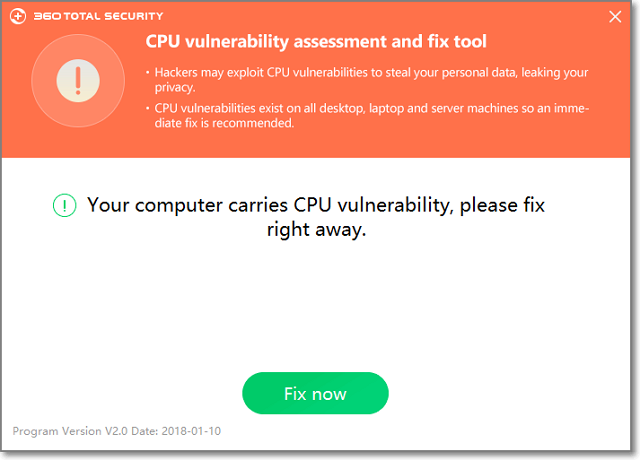
Task: Click the blank white area above Fix now
Action: pos(316,310)
